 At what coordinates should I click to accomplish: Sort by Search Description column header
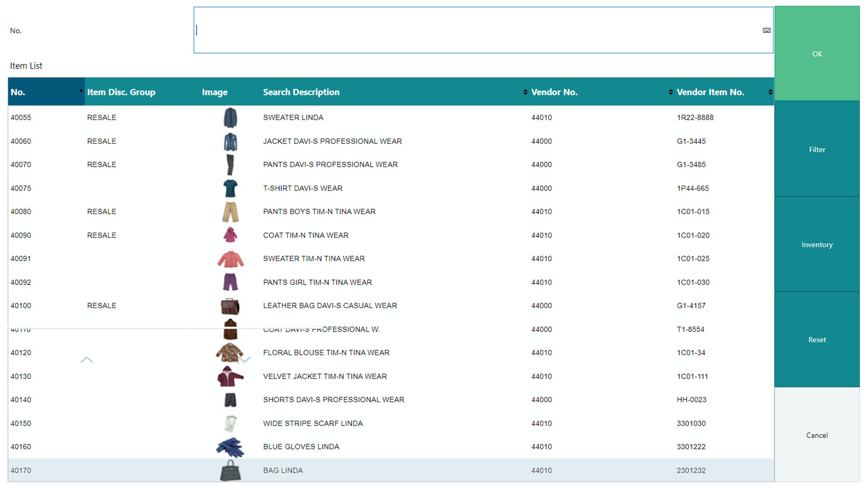[301, 92]
